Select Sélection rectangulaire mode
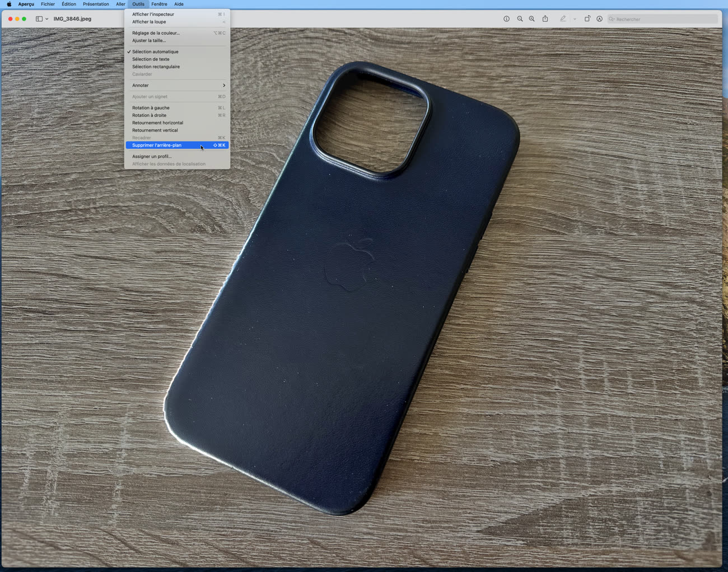This screenshot has height=572, width=728. [177, 67]
